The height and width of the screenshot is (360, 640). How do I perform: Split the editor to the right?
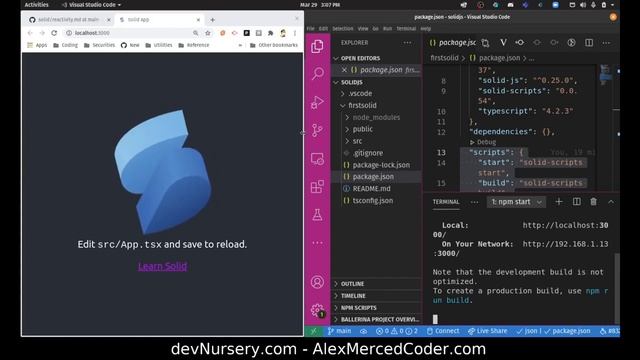589,42
